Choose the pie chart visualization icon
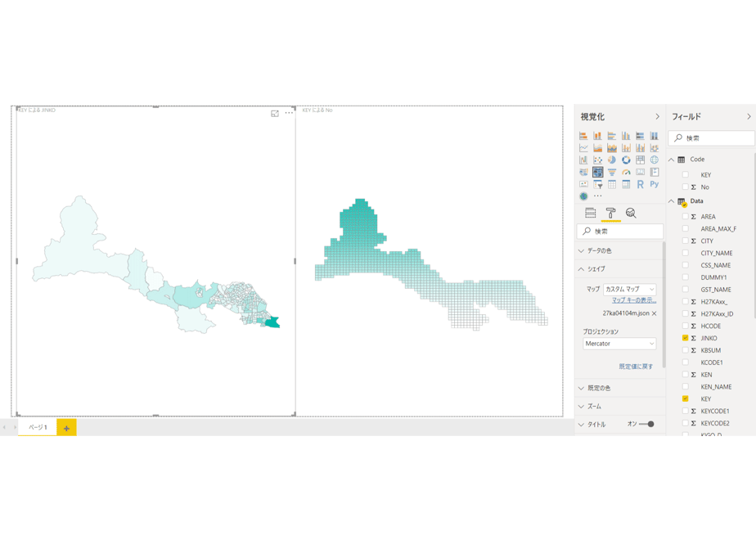This screenshot has height=540, width=756. click(x=612, y=160)
